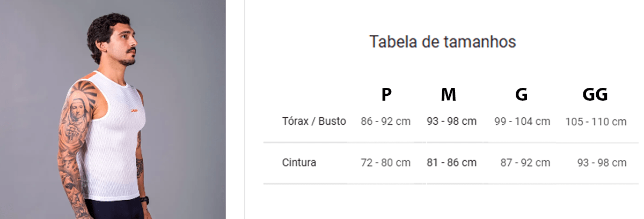Click the 105 - 110 cm chest value
The height and width of the screenshot is (219, 644).
point(596,122)
